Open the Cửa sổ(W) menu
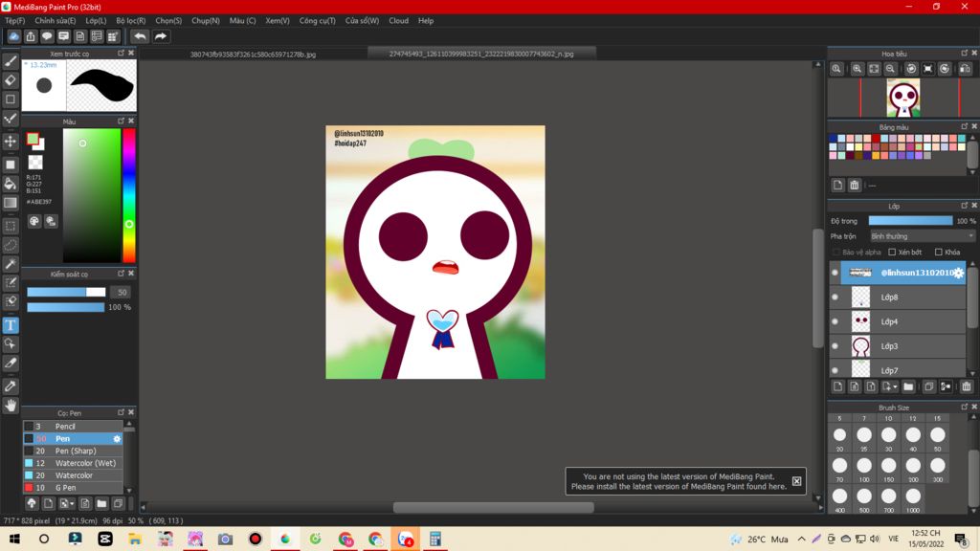 click(362, 21)
